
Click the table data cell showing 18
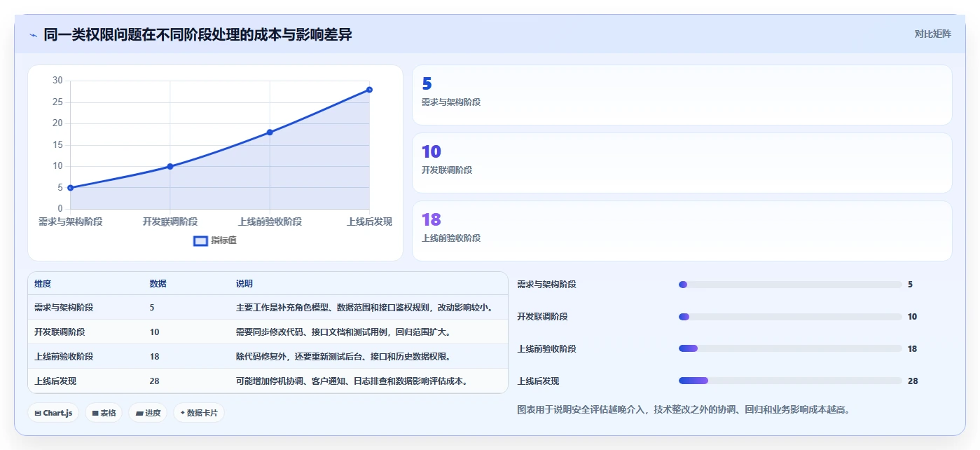pos(154,356)
